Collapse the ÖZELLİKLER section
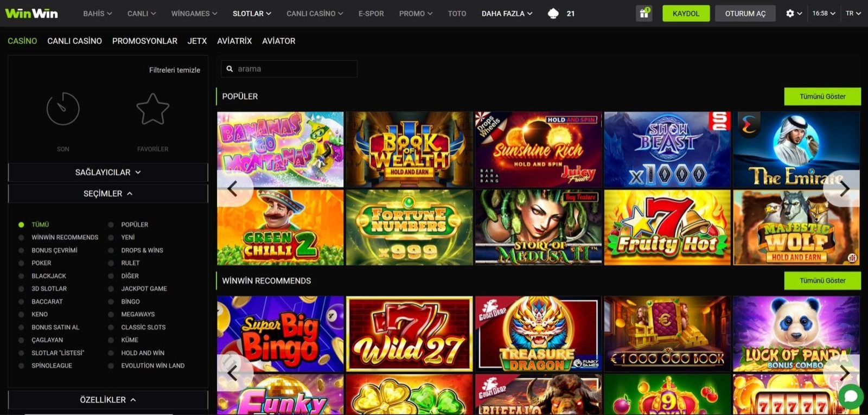The width and height of the screenshot is (868, 415). 108,400
